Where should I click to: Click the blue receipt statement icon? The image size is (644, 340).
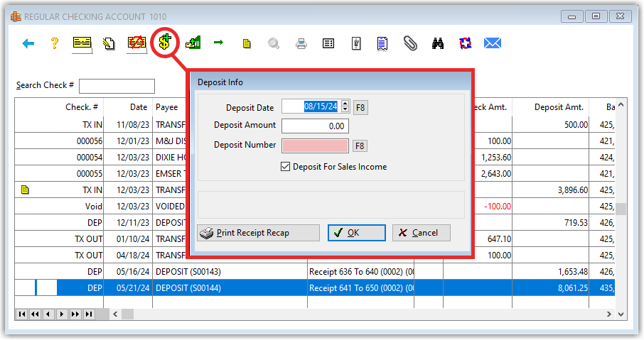pos(382,43)
